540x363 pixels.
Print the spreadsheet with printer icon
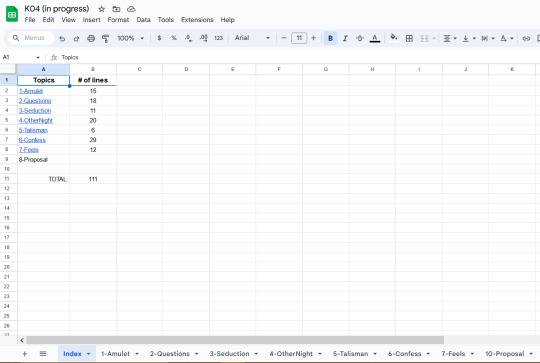[91, 39]
